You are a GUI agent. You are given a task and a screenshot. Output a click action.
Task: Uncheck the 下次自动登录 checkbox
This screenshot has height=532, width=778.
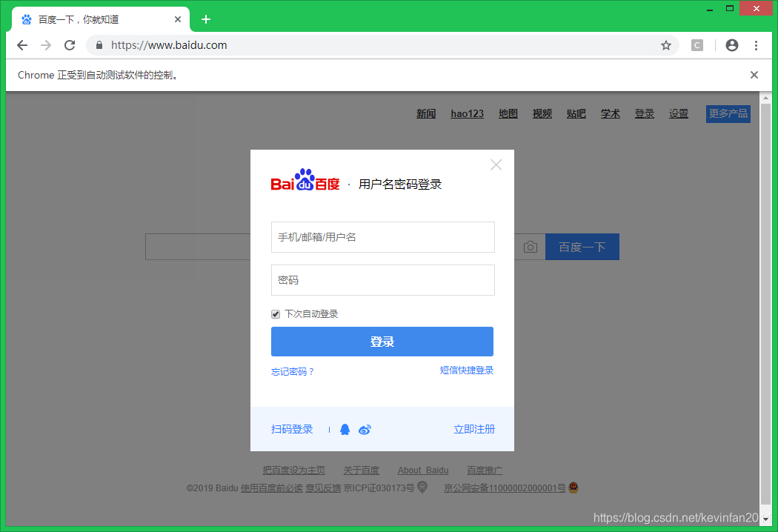click(x=276, y=314)
